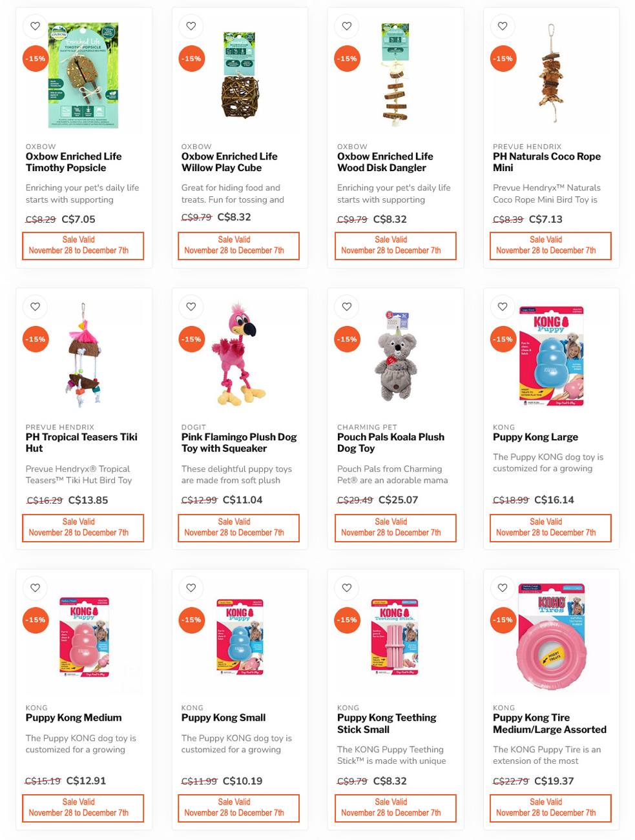Favorite the PH Tropical Teasers Tiki Hut
The height and width of the screenshot is (840, 635).
coord(36,307)
